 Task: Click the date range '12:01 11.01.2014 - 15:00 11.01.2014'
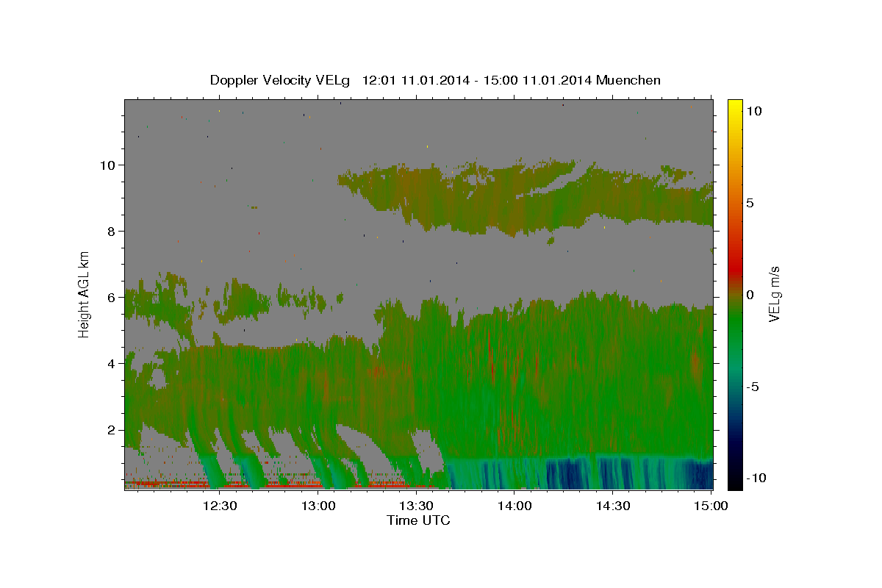[x=477, y=80]
